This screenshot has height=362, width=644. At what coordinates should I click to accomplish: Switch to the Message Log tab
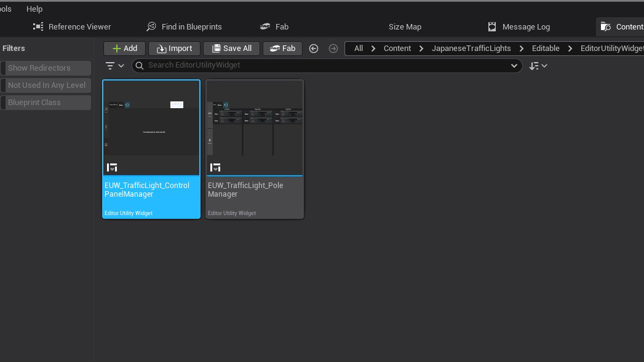pos(519,27)
